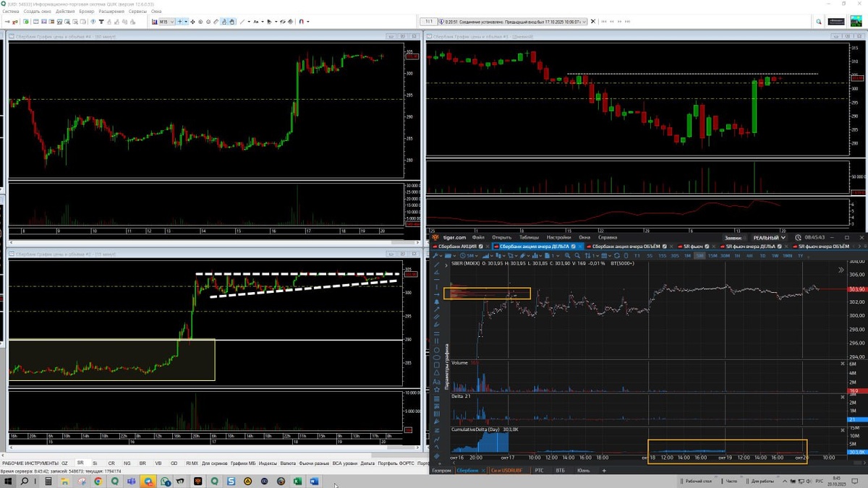Open the M15 timeframe dropdown in QUIK toolbar
This screenshot has height=488, width=868.
click(x=167, y=22)
